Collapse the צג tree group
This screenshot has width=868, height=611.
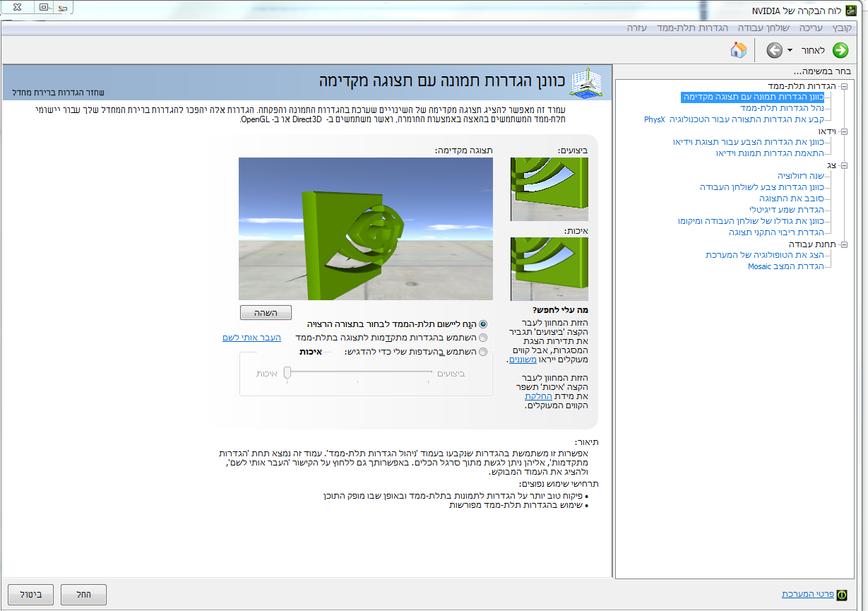click(843, 165)
